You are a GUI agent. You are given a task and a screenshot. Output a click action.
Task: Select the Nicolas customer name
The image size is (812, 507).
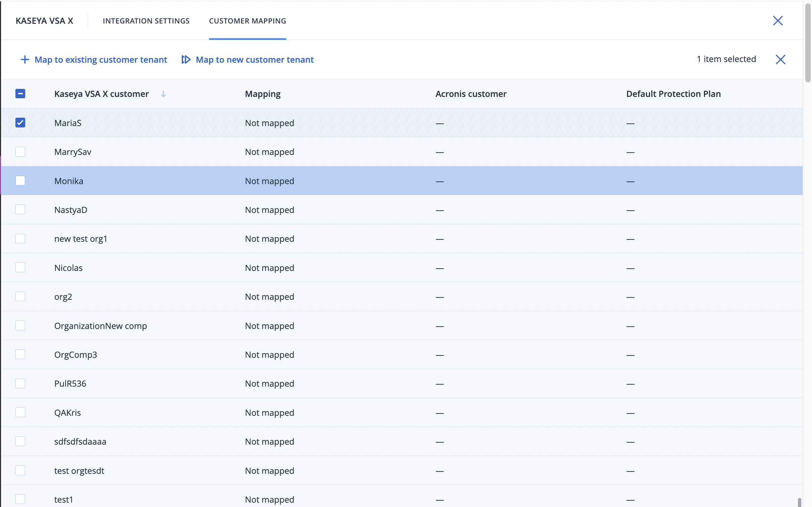click(68, 268)
